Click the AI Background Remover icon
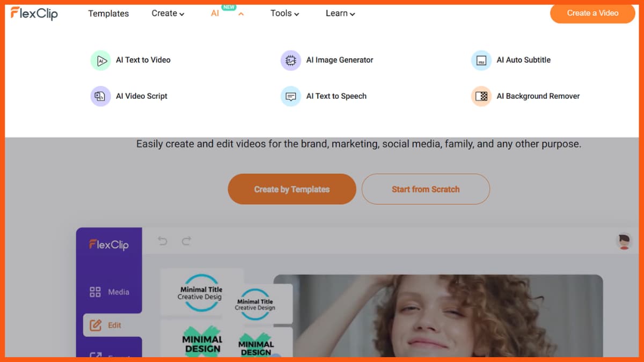 click(481, 97)
